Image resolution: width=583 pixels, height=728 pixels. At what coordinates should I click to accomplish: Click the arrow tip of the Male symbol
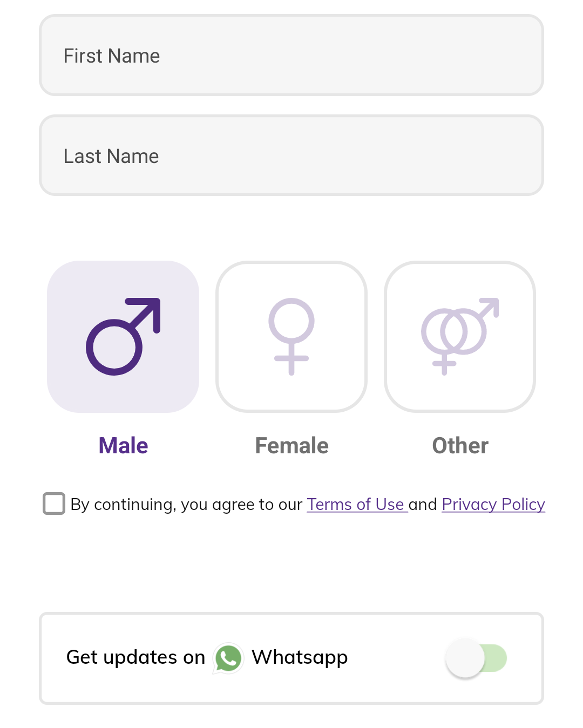(153, 305)
